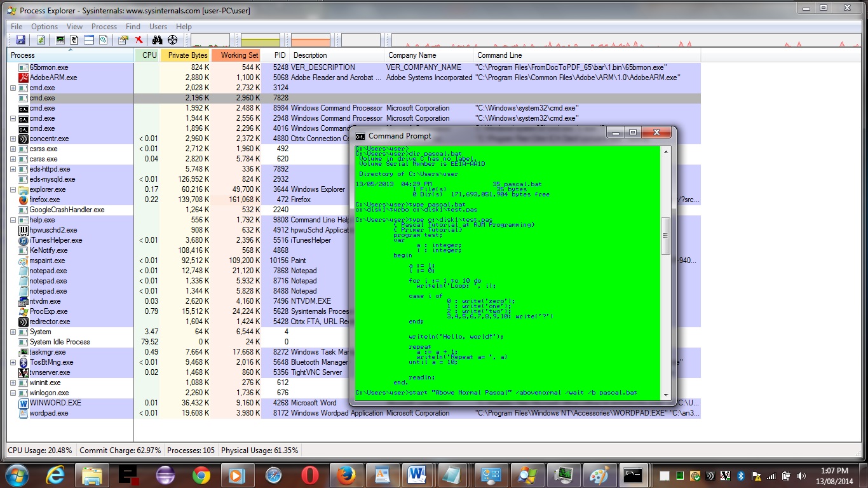868x488 pixels.
Task: Open the Process menu
Action: [x=104, y=27]
